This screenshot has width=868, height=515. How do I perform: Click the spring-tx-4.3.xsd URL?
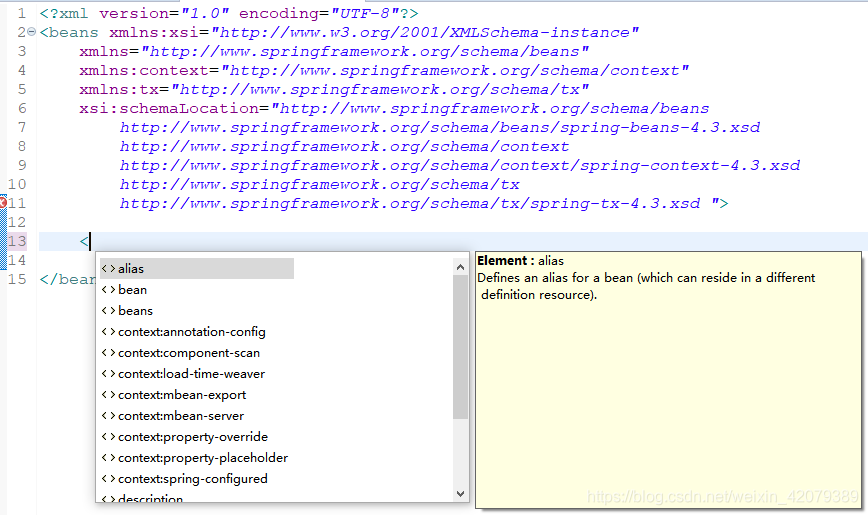pos(410,203)
